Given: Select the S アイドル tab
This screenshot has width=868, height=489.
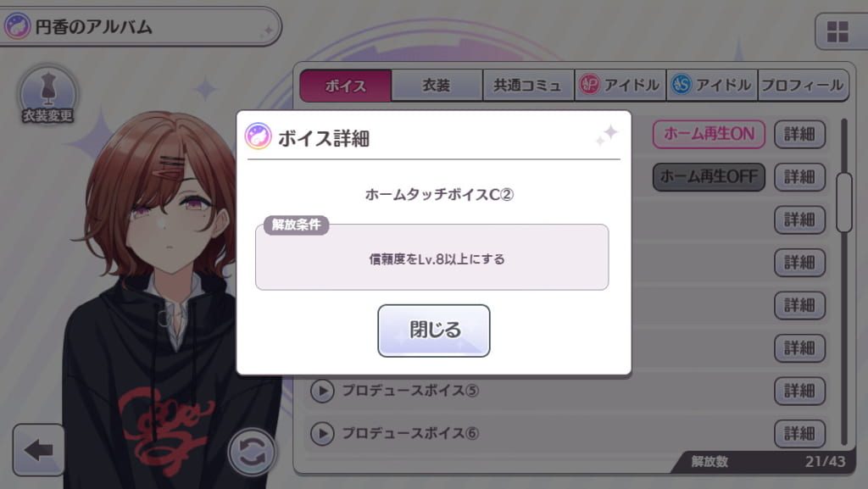Looking at the screenshot, I should 712,86.
